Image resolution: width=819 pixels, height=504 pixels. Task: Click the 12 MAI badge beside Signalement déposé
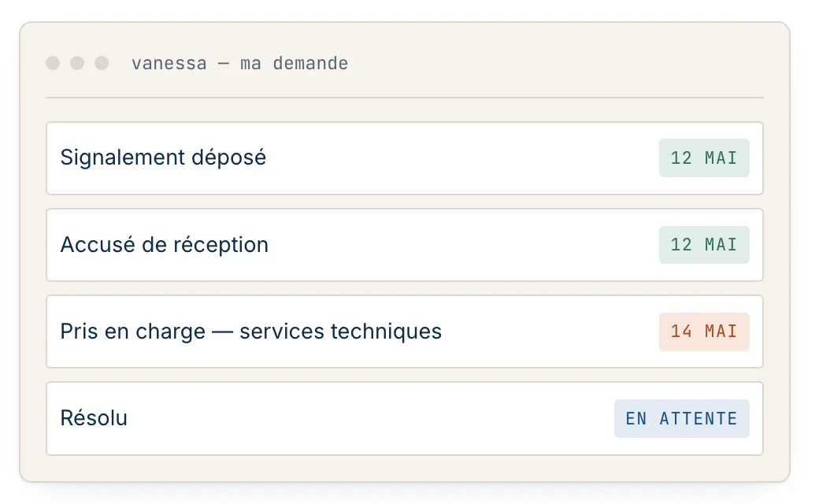(704, 157)
